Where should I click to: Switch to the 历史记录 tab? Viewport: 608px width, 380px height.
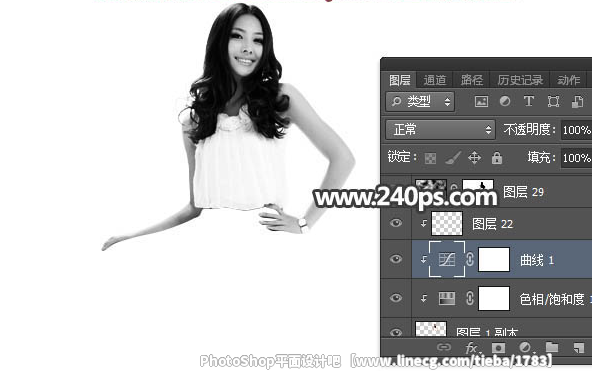click(520, 80)
